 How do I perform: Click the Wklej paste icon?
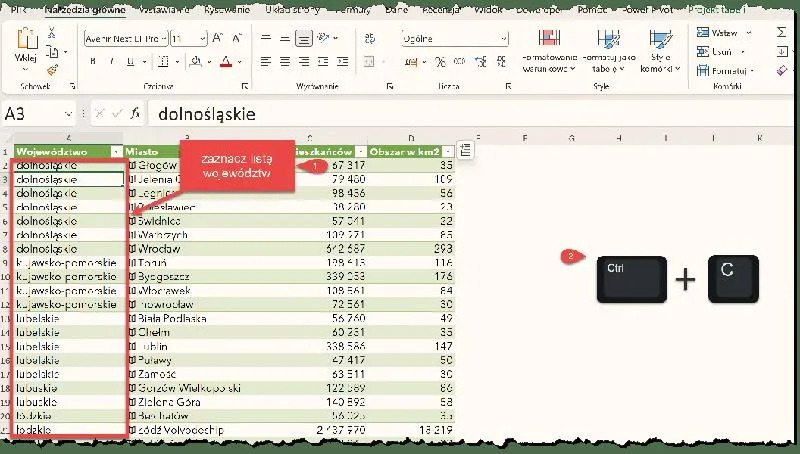click(26, 40)
